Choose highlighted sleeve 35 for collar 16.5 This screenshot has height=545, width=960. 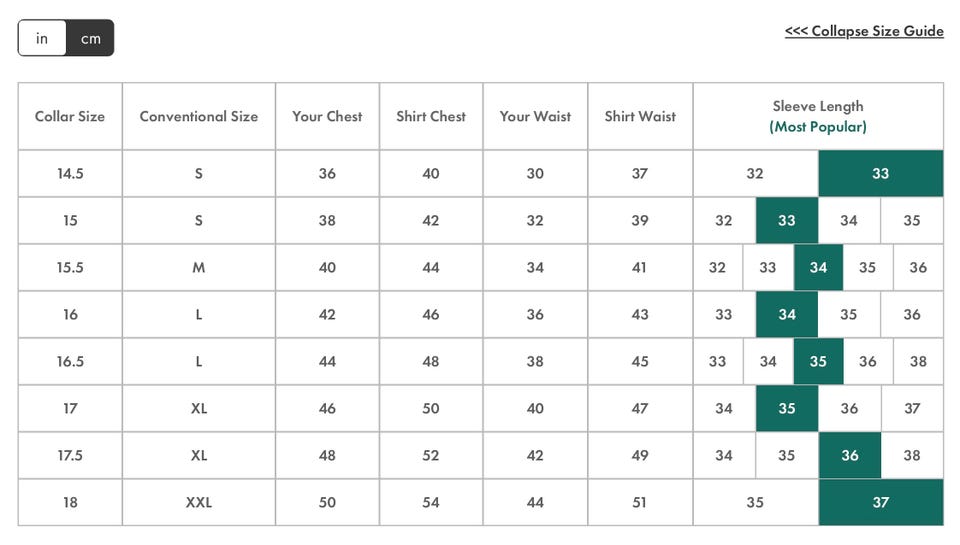818,361
